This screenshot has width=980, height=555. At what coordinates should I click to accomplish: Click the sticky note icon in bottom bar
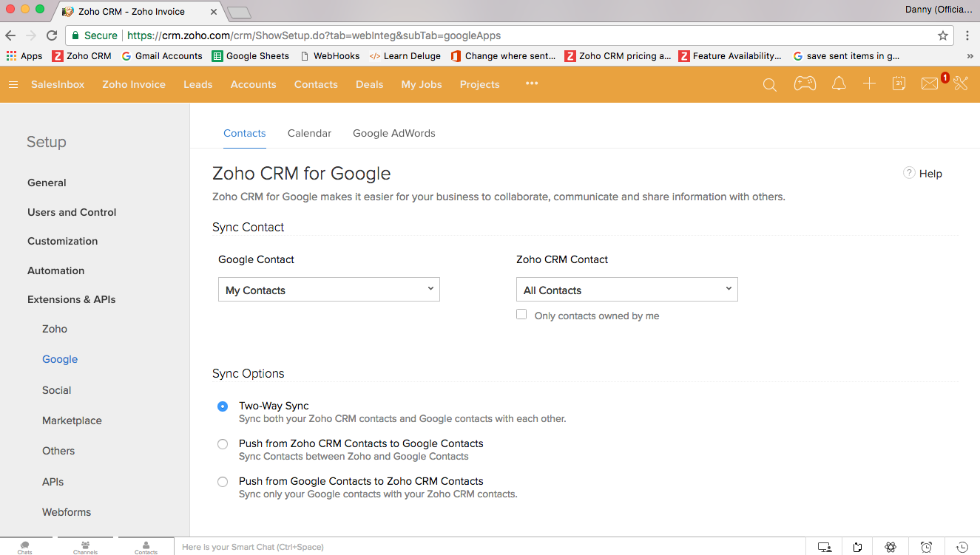857,547
